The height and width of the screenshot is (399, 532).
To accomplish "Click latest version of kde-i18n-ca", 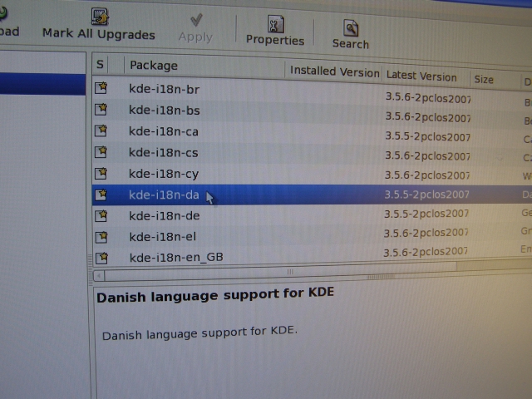I will pyautogui.click(x=427, y=136).
